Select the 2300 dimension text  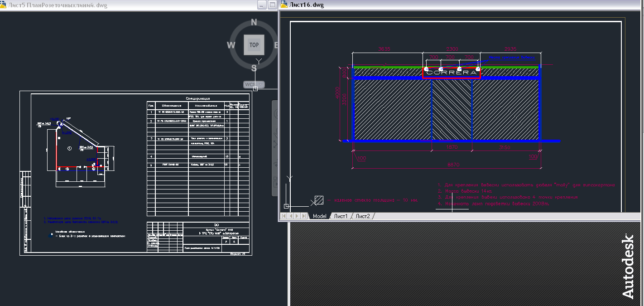pyautogui.click(x=452, y=49)
